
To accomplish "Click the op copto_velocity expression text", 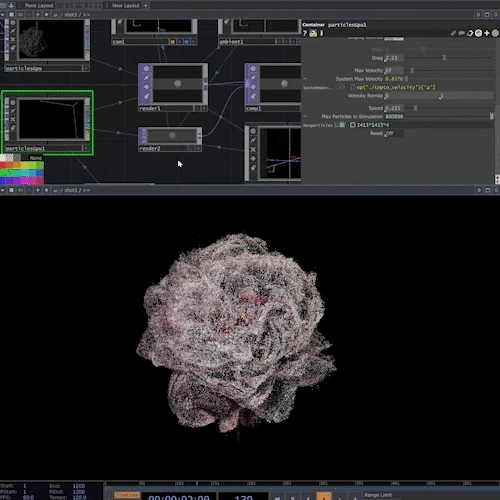I will pyautogui.click(x=396, y=87).
